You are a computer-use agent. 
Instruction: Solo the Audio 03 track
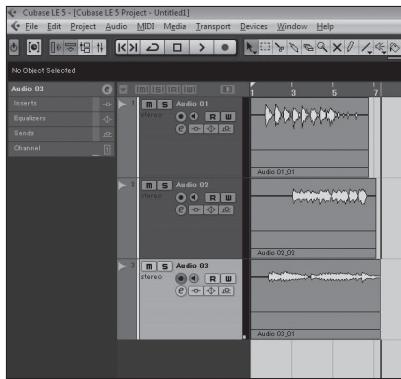[x=164, y=266]
